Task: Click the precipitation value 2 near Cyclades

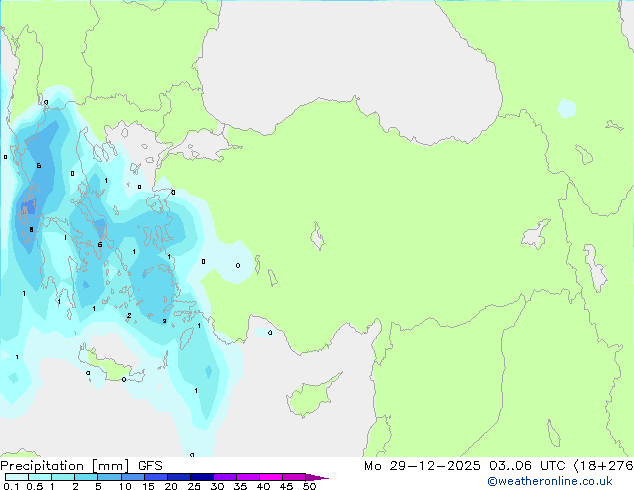Action: point(129,316)
